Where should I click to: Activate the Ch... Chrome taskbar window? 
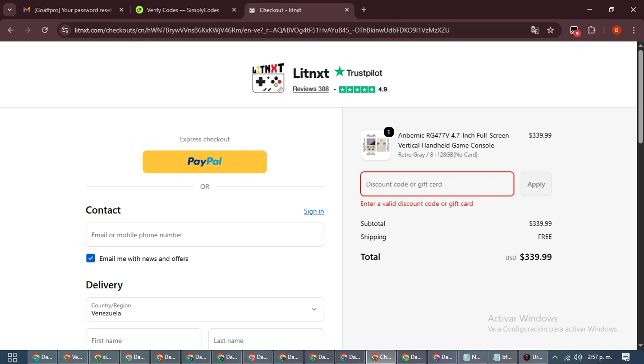point(381,357)
